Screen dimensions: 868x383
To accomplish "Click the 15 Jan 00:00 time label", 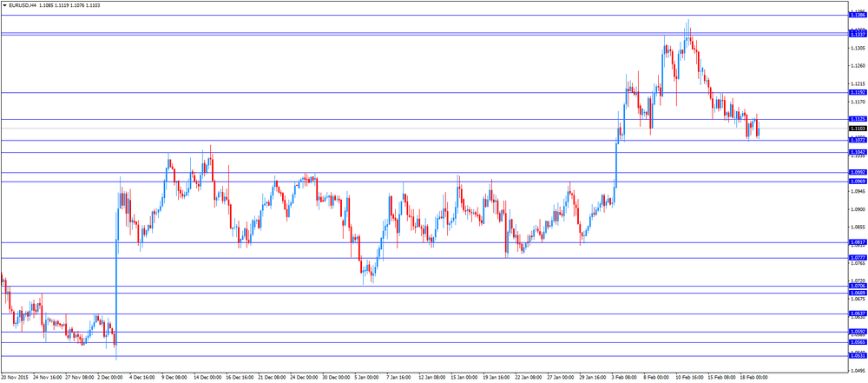I will (466, 377).
